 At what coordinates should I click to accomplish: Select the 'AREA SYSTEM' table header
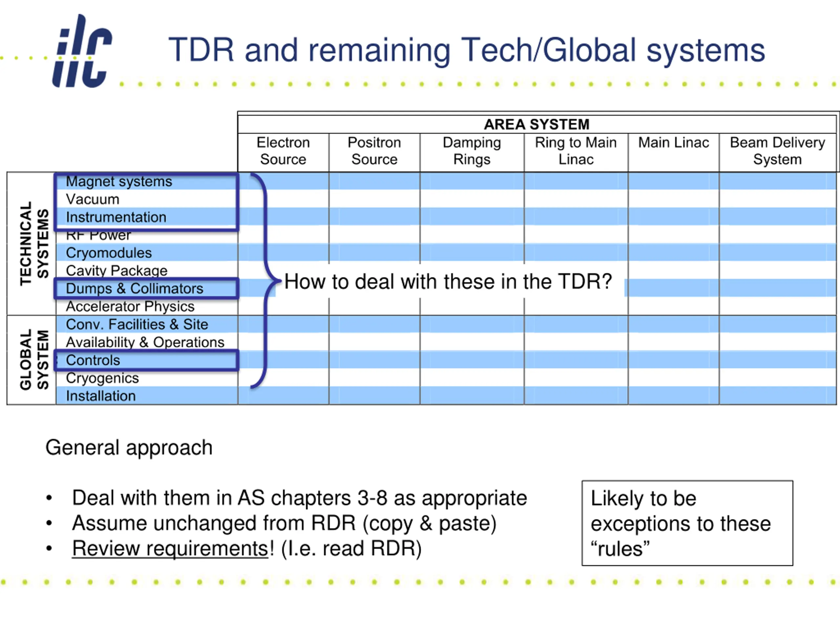(x=536, y=124)
